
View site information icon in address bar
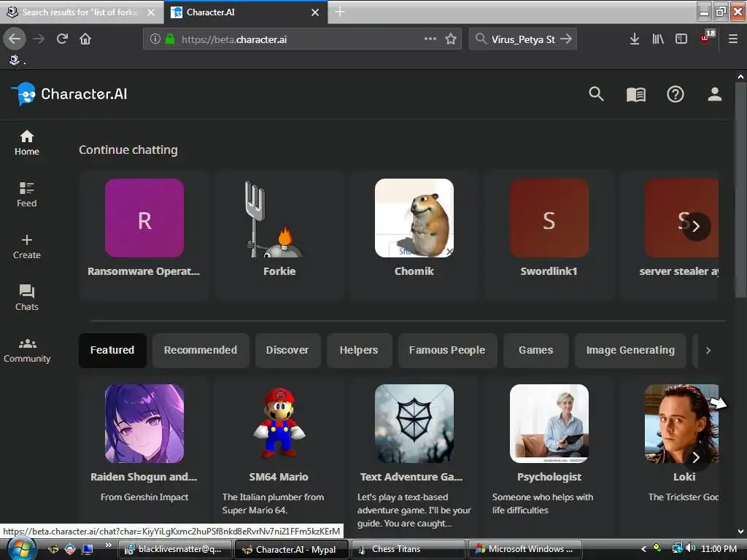(155, 39)
